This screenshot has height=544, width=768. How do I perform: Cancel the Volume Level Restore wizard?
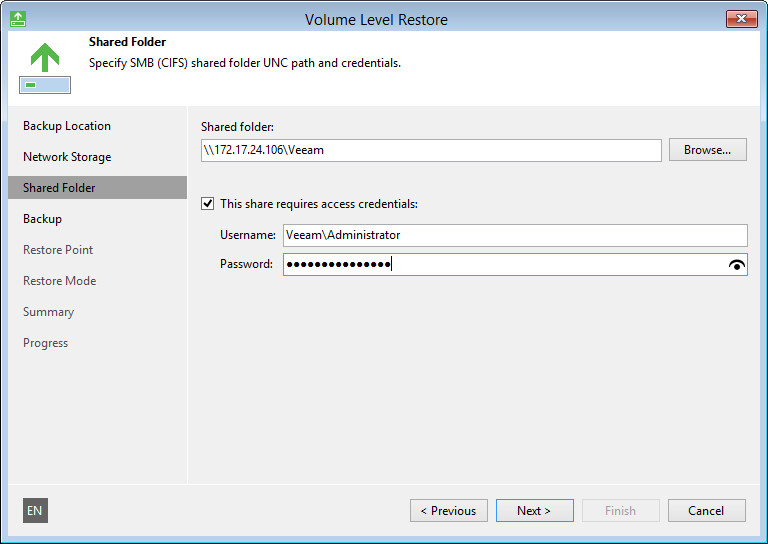point(706,511)
